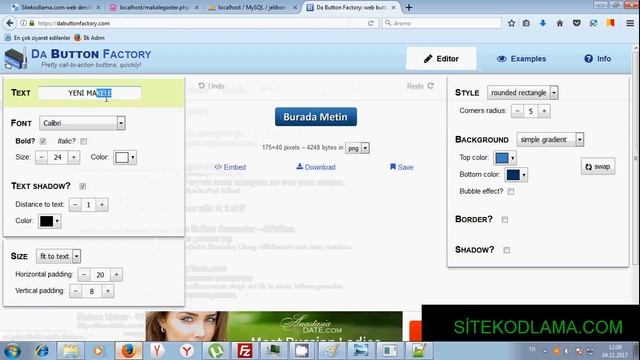
Task: Open new browser tab plus icon
Action: 409,7
